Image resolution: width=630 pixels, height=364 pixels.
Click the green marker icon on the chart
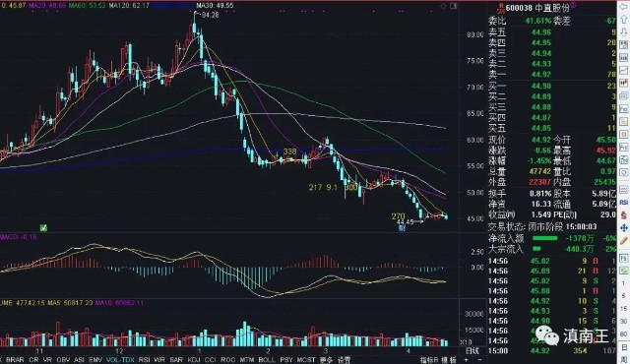[43, 228]
